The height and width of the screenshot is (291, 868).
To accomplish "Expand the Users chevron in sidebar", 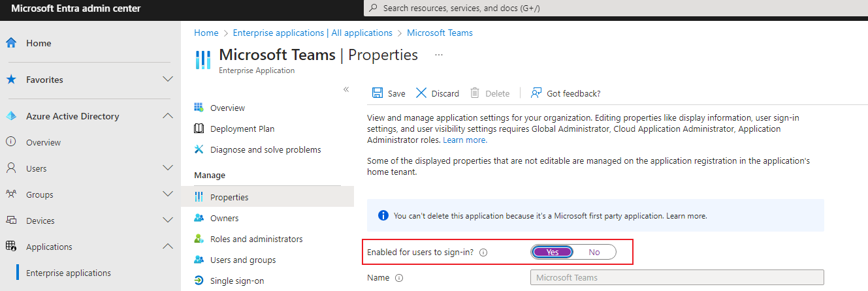I will [167, 168].
